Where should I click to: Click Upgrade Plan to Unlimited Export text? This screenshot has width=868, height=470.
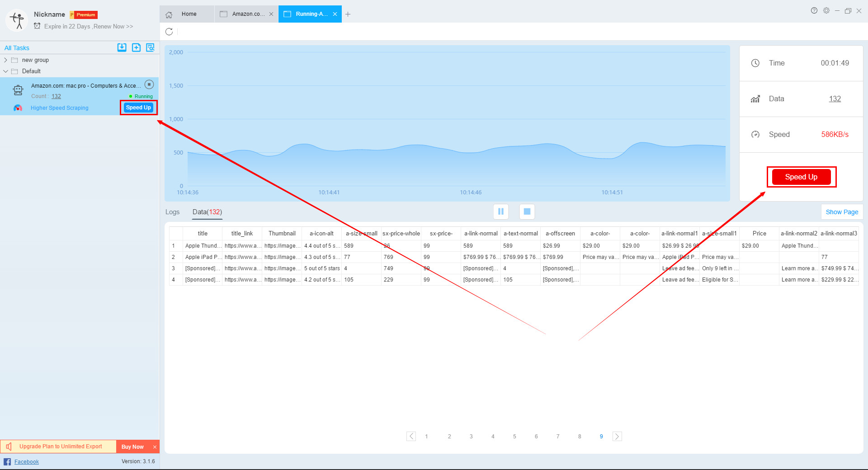pyautogui.click(x=61, y=446)
